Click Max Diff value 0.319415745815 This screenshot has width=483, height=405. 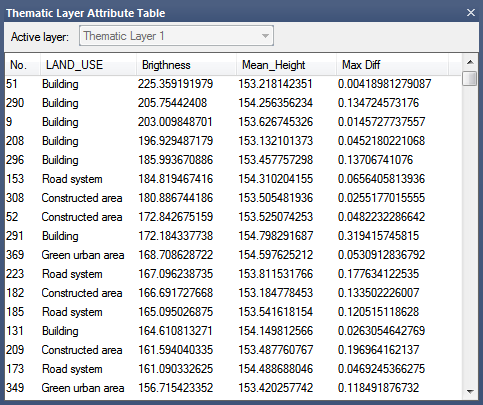pyautogui.click(x=378, y=236)
